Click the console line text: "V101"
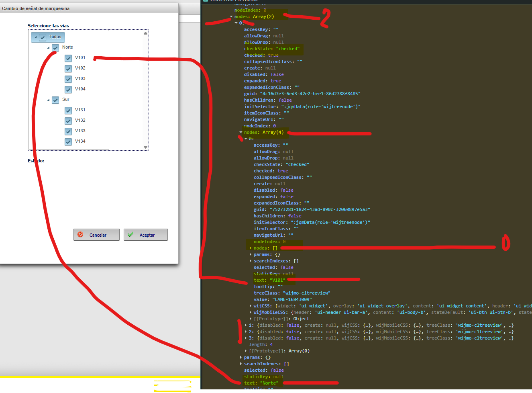The width and height of the screenshot is (532, 393). tap(269, 280)
